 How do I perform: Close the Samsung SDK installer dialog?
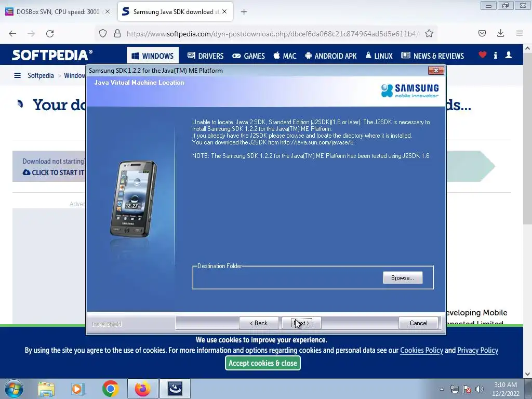tap(436, 70)
